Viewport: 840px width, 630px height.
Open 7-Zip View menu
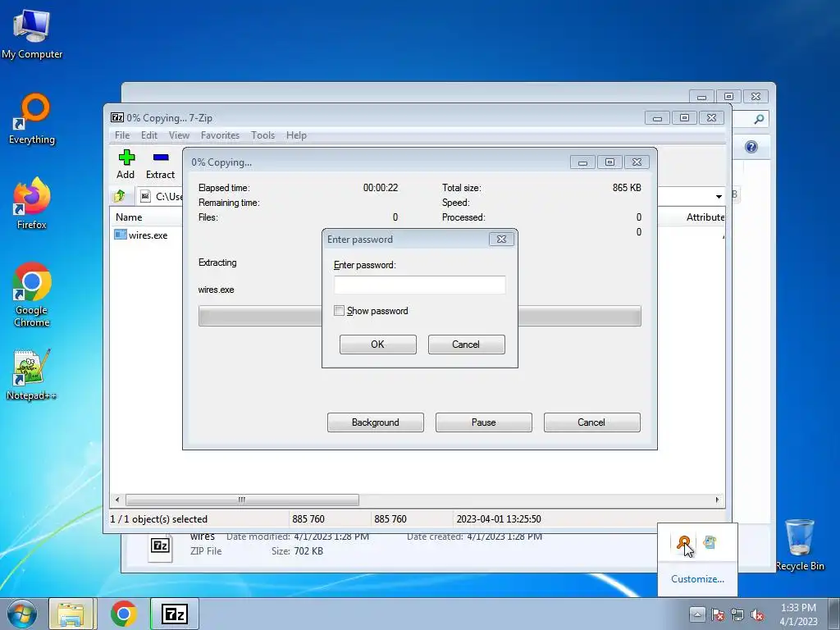179,135
